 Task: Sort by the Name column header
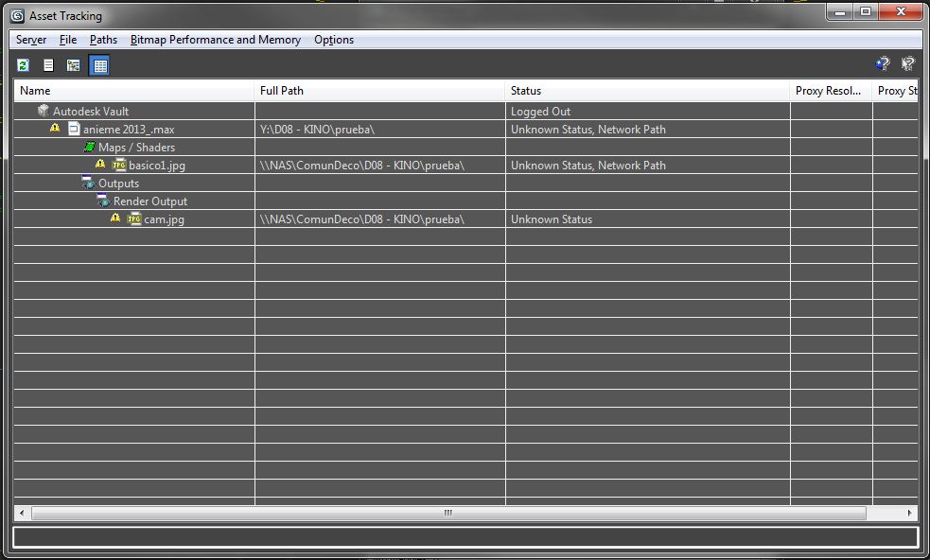pos(134,91)
